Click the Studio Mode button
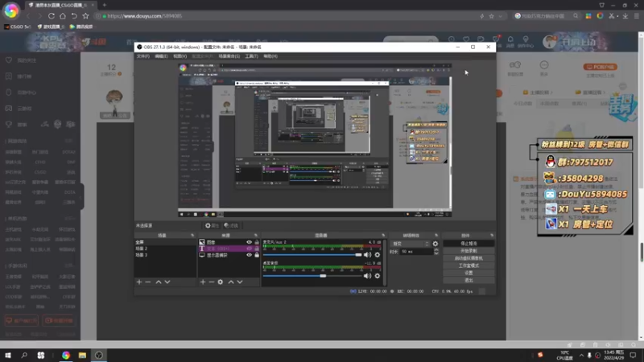 469,265
